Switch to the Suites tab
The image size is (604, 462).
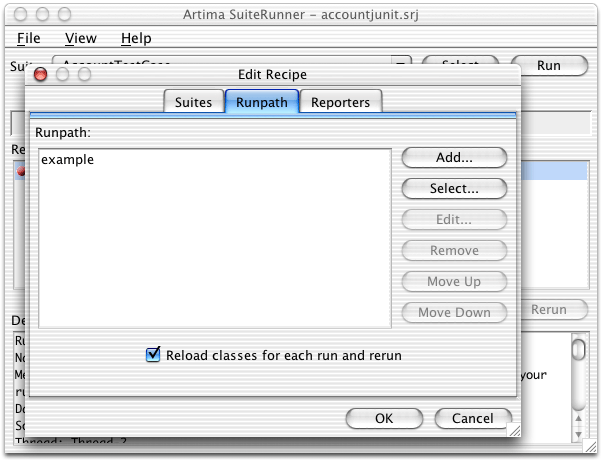click(193, 102)
